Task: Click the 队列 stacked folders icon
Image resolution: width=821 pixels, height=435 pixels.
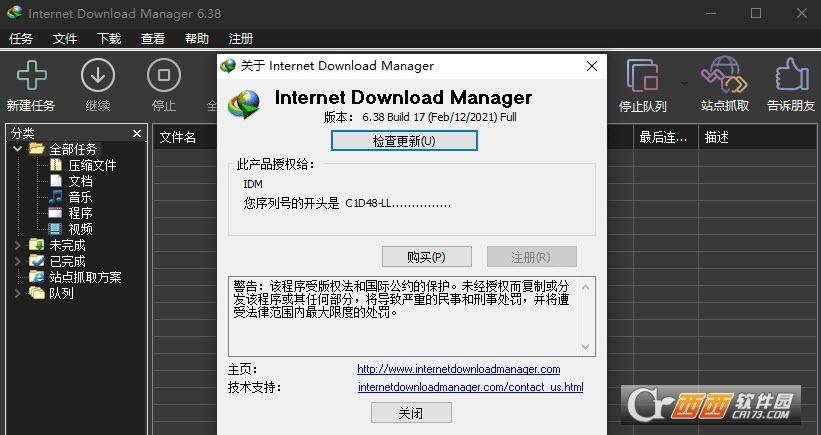Action: [x=37, y=293]
